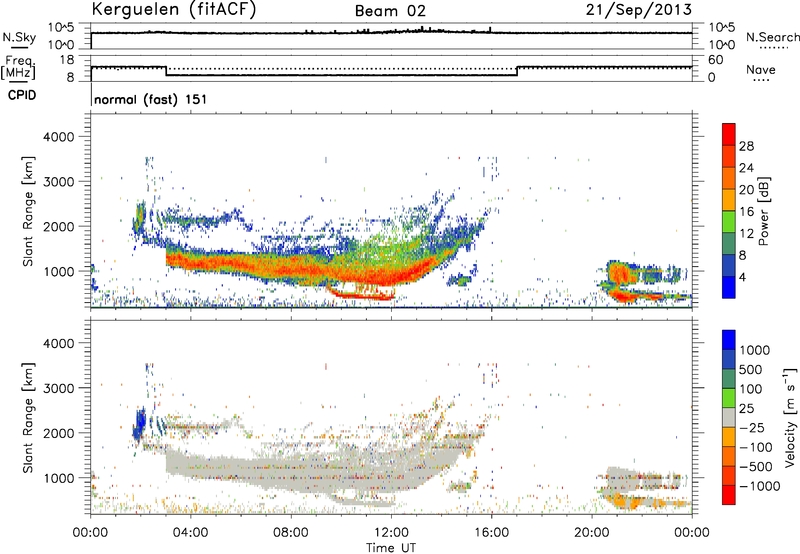Click the "4000" range tick of the power panel
This screenshot has height=554, width=800.
[x=59, y=137]
